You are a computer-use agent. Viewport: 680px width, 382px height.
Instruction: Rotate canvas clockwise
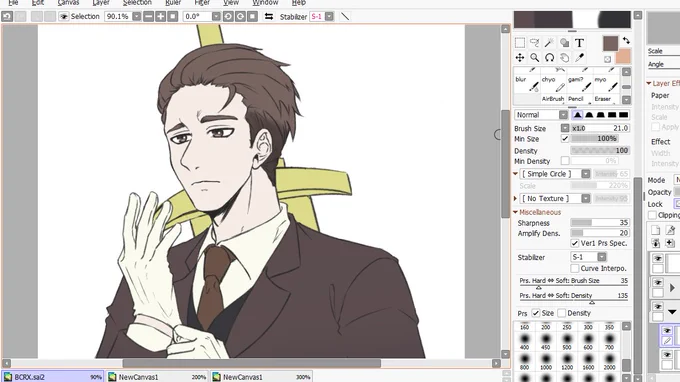click(240, 16)
